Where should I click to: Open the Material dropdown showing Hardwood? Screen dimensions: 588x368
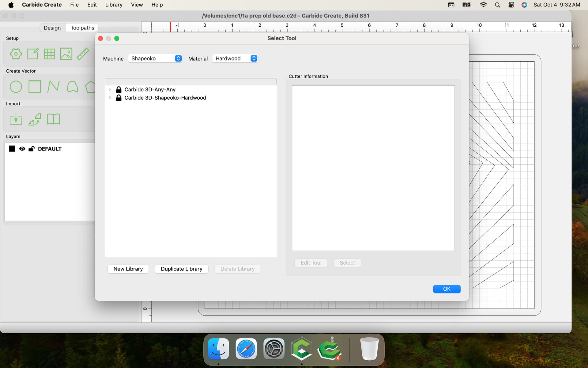coord(235,58)
